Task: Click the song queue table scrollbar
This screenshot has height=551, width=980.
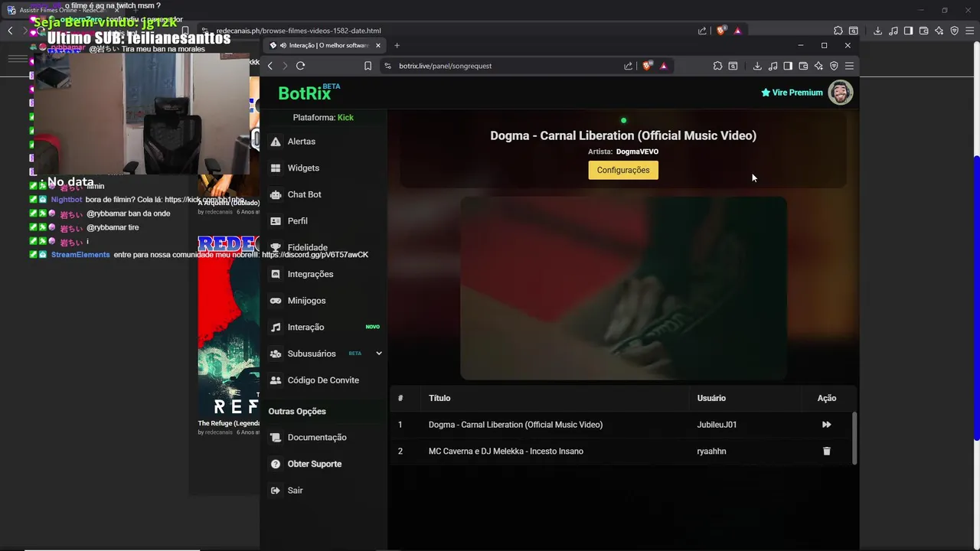Action: 854,438
